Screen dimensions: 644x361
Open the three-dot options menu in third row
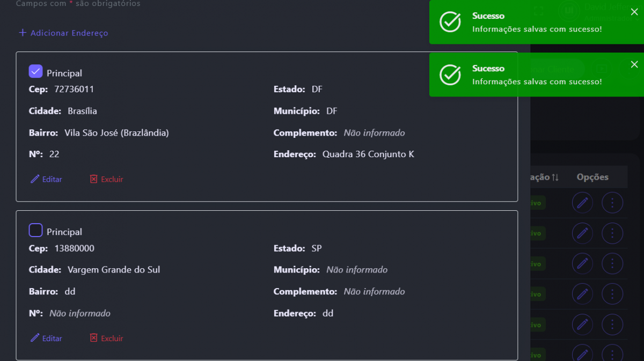(612, 263)
